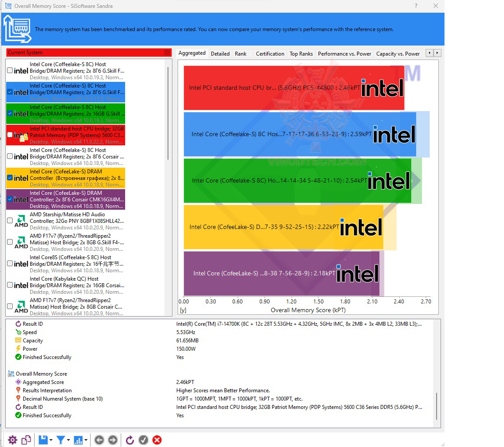
Task: Click the red 2.46kPT chart bar
Action: click(x=294, y=88)
